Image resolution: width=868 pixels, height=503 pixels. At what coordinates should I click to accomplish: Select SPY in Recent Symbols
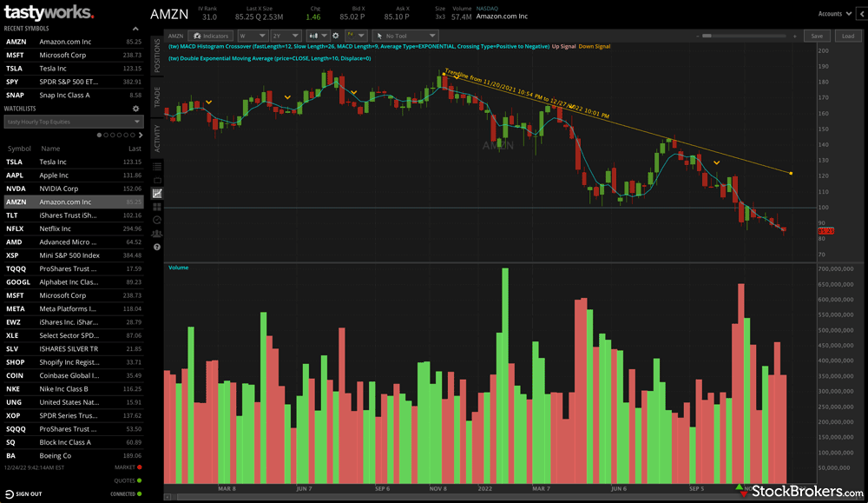(74, 82)
